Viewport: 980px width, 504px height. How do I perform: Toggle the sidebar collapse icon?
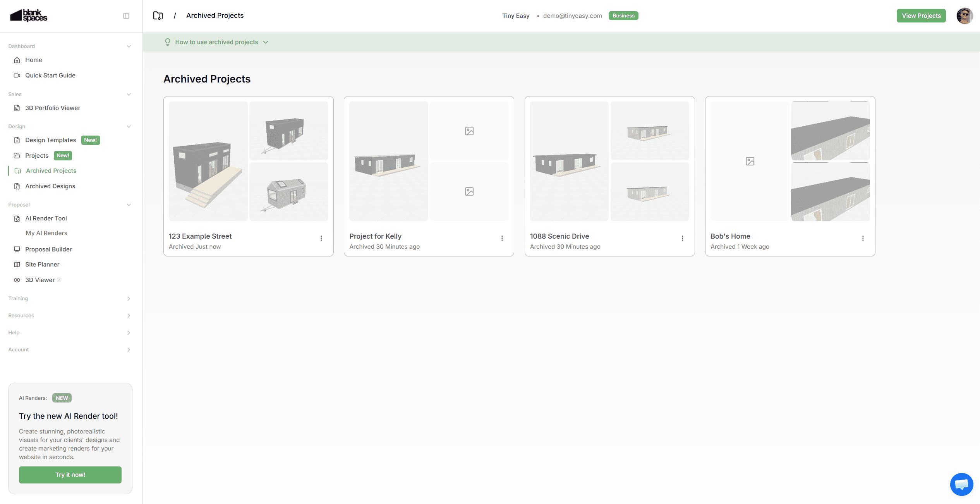(126, 16)
